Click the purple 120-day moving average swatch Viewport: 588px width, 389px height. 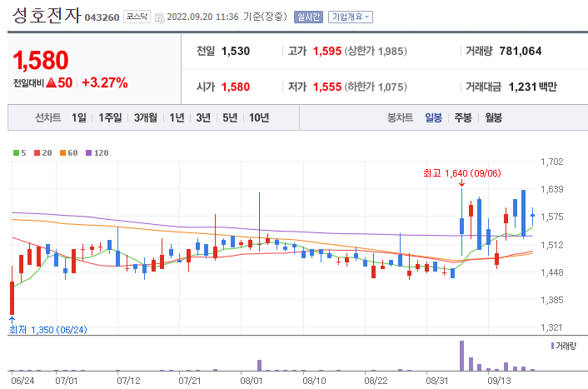(x=88, y=152)
